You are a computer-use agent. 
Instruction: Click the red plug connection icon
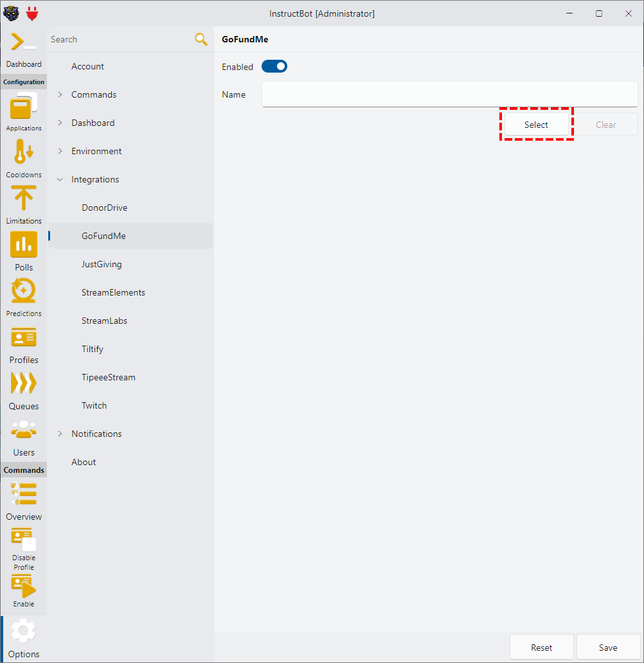tap(32, 13)
